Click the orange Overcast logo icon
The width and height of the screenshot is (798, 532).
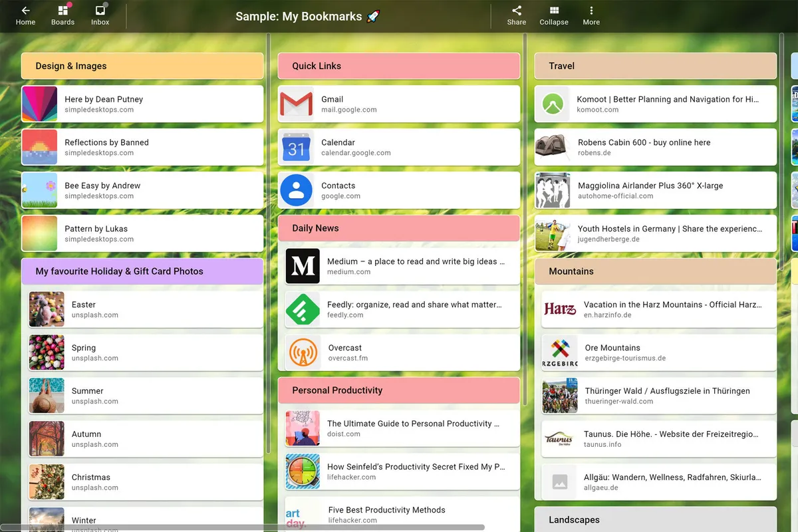coord(303,352)
